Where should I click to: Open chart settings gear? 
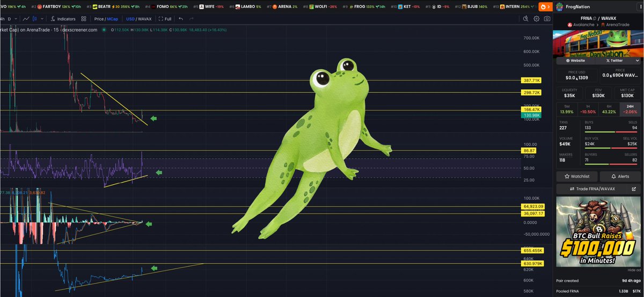coord(536,19)
